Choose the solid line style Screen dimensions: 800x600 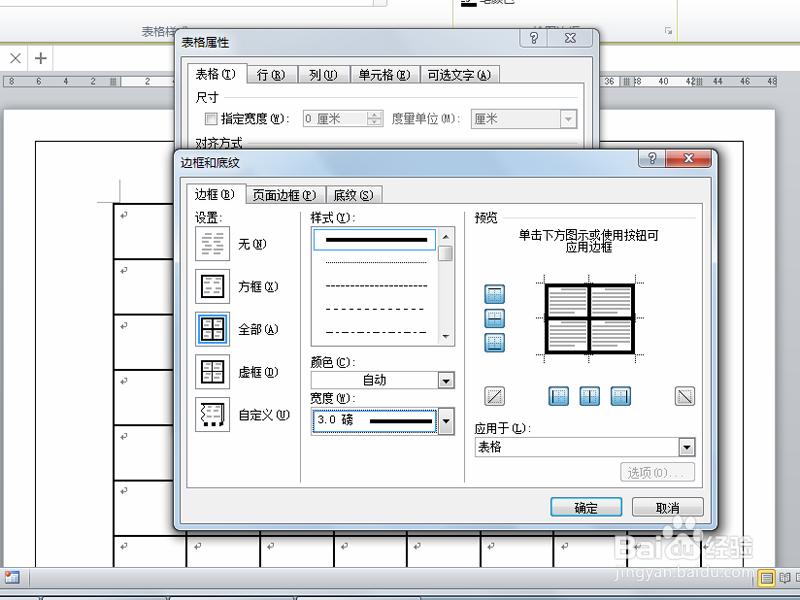375,240
